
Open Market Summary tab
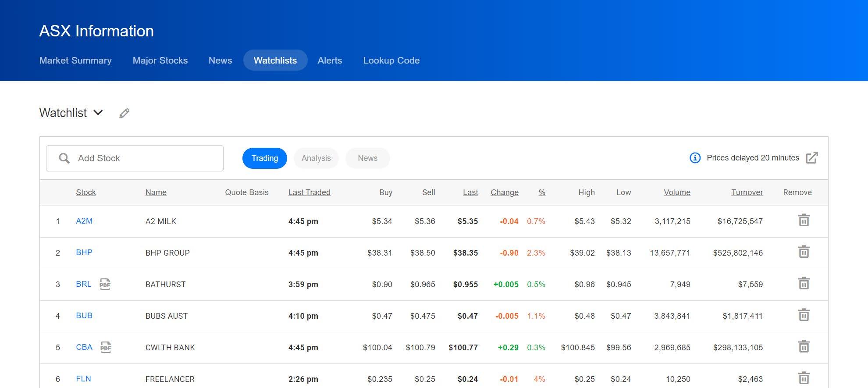(75, 61)
